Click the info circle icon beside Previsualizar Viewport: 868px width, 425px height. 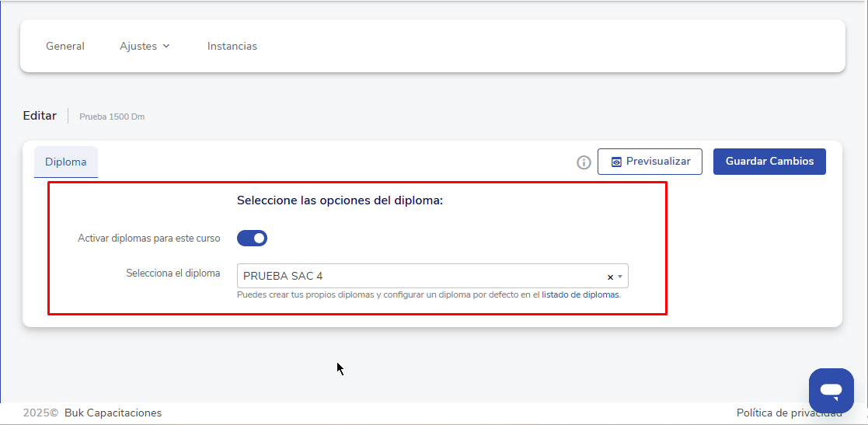coord(584,162)
